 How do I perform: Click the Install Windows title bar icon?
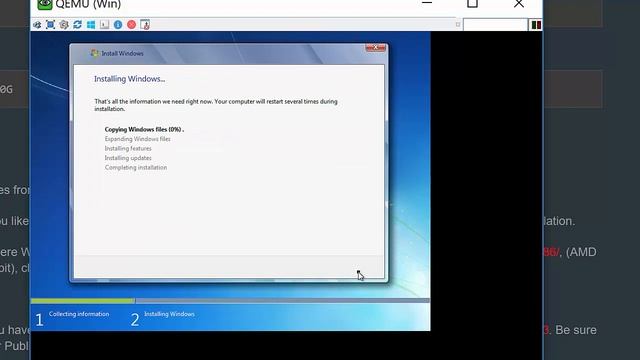pos(95,53)
